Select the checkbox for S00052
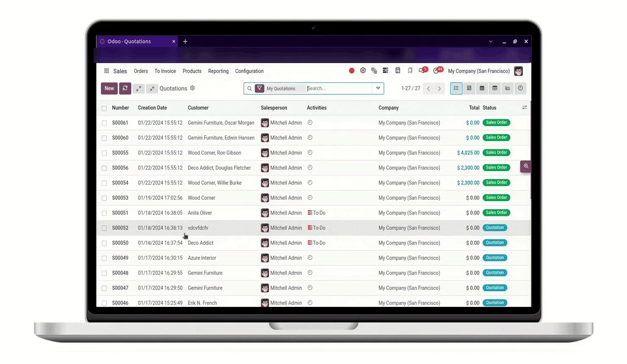The height and width of the screenshot is (364, 627). pos(104,228)
